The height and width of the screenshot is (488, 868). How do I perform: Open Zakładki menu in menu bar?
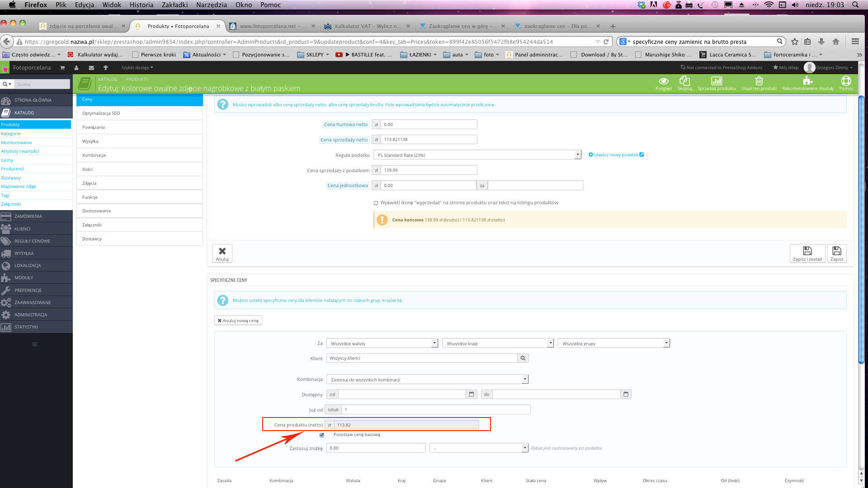[175, 5]
